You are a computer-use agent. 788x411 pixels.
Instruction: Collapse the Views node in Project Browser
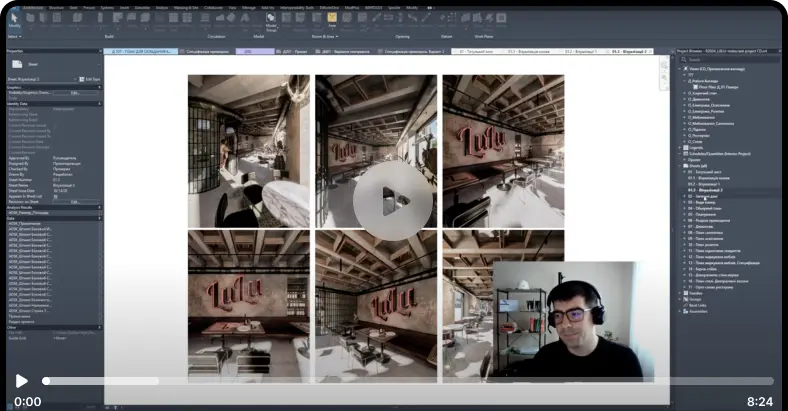pos(680,69)
